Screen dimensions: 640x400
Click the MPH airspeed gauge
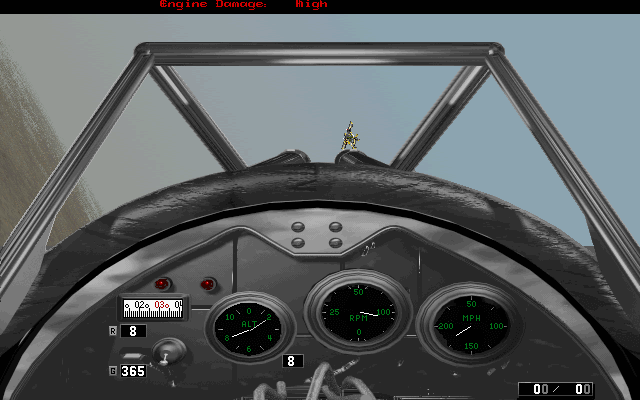(x=470, y=324)
